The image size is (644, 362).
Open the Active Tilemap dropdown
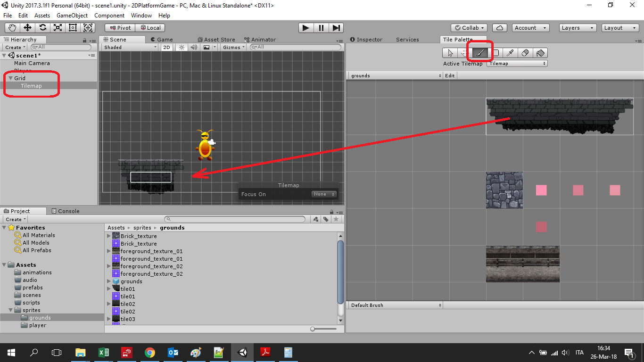click(517, 64)
